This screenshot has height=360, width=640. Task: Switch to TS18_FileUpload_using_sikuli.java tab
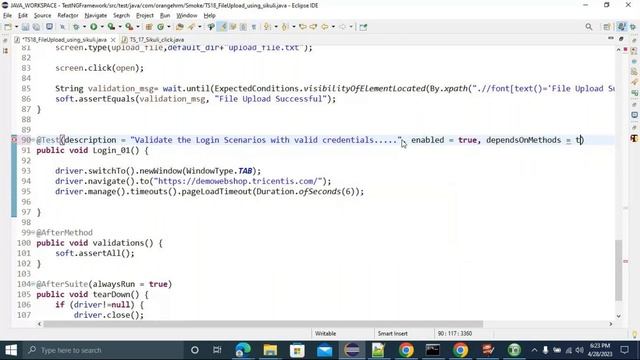64,40
